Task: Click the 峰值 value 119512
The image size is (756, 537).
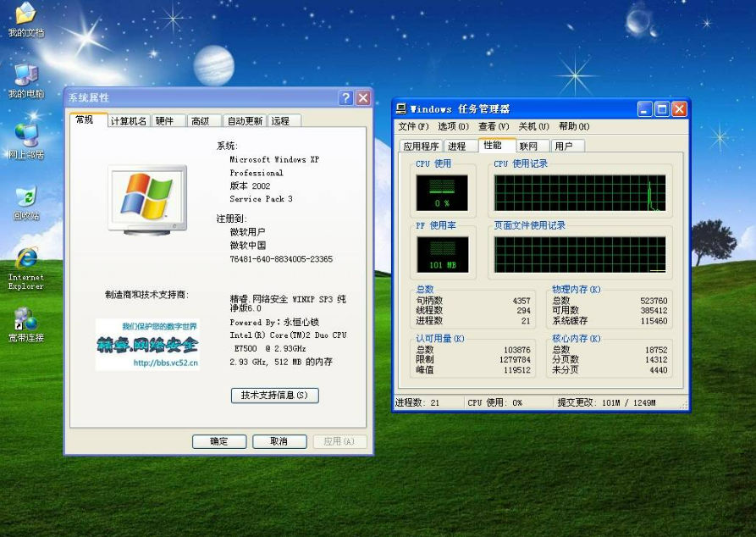Action: (x=517, y=370)
